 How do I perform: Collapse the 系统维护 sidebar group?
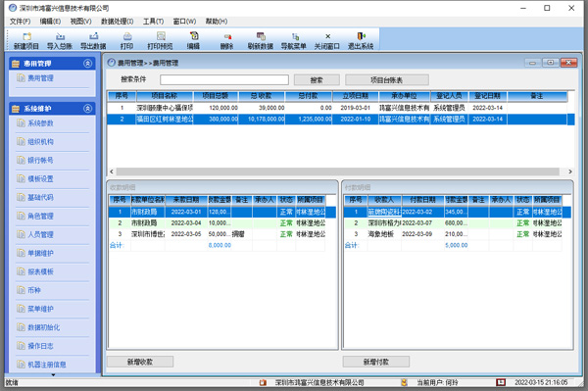[88, 109]
